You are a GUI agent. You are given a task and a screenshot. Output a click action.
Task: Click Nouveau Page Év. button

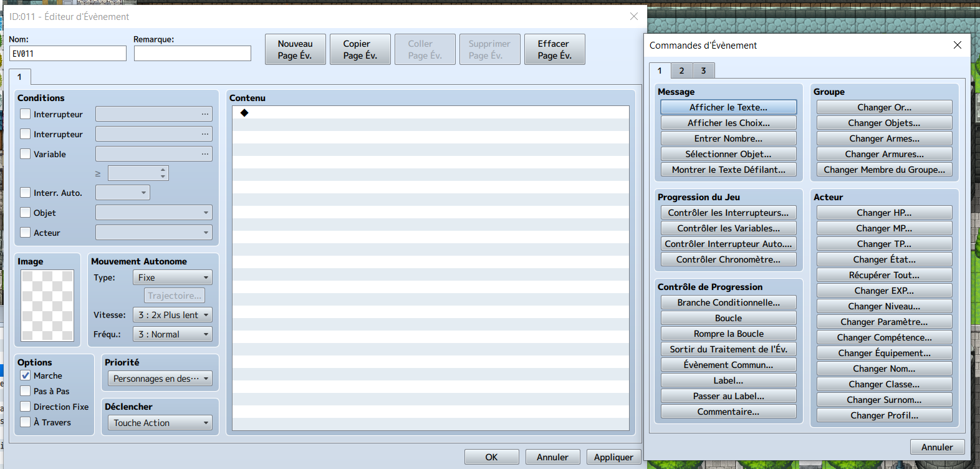click(295, 49)
